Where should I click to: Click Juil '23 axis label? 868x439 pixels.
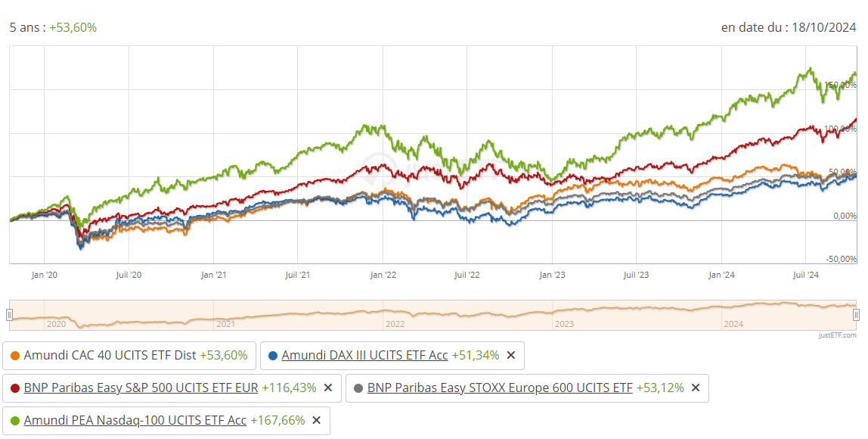click(x=637, y=275)
